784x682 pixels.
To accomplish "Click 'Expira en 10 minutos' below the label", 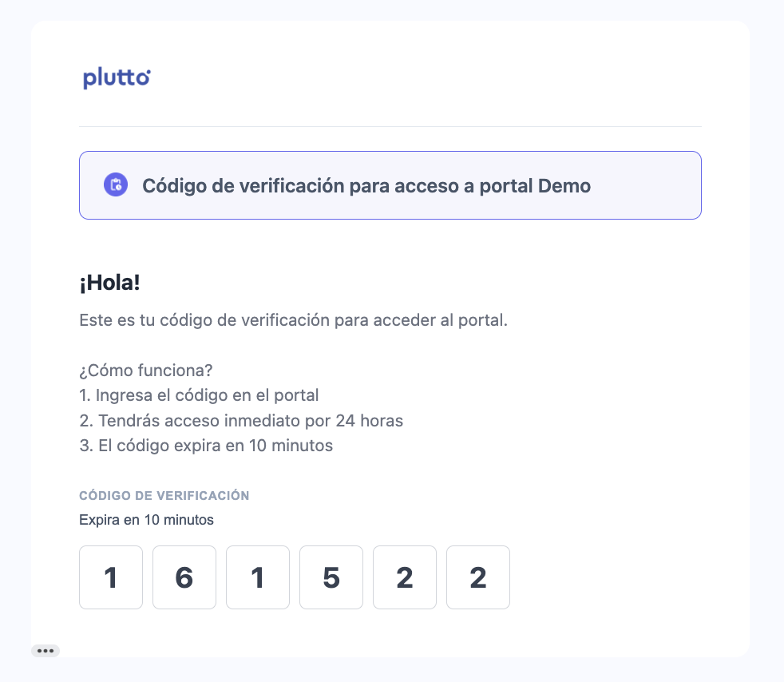I will click(x=146, y=520).
